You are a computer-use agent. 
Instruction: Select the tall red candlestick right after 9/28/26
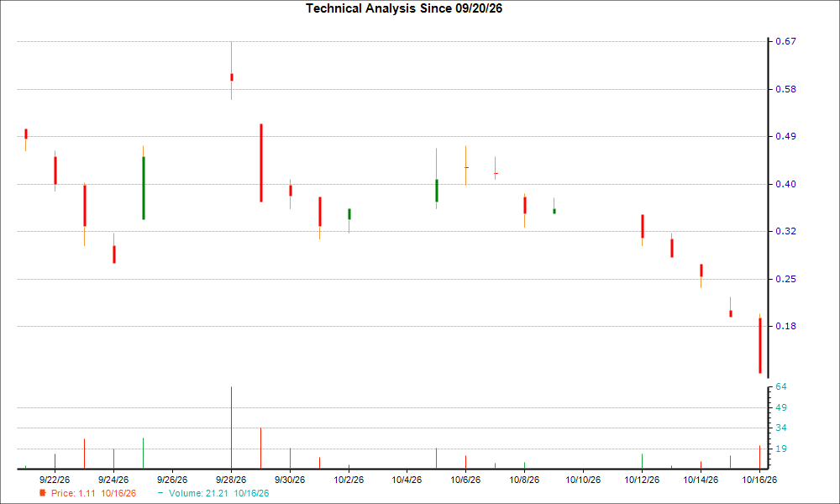(261, 163)
